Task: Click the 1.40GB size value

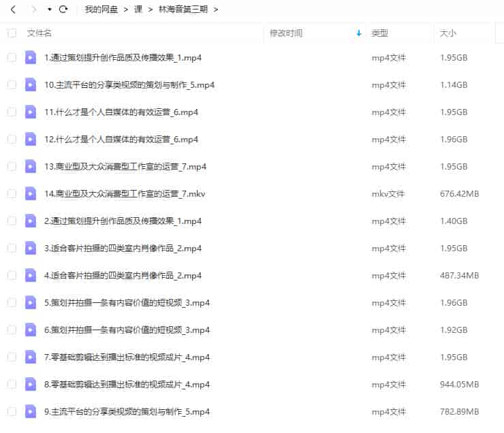Action: (x=454, y=221)
